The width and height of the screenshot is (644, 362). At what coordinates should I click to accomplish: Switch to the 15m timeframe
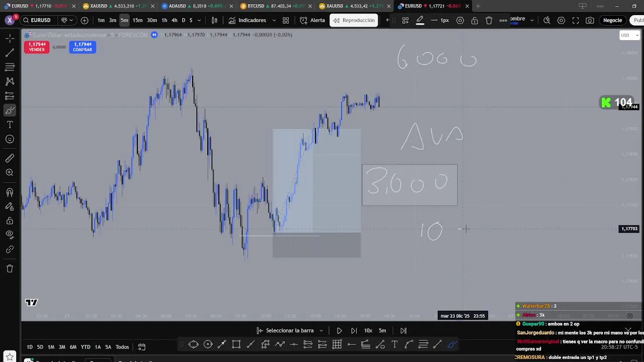(137, 20)
